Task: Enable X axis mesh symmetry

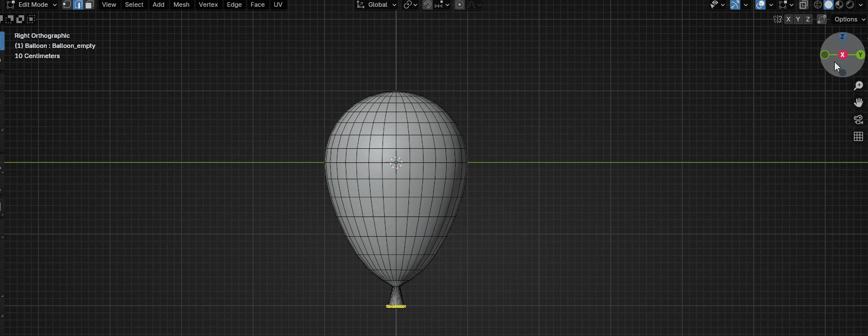Action: tap(788, 19)
